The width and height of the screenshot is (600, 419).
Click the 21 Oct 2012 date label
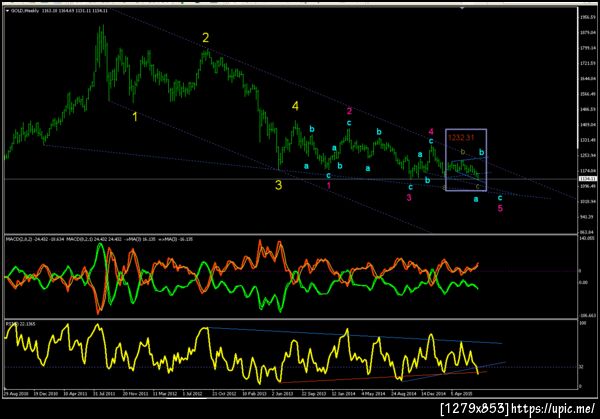point(224,393)
